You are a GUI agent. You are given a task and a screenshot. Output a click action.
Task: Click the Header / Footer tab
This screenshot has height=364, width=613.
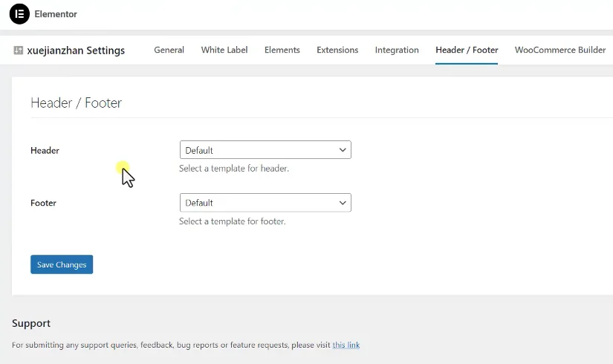pos(467,50)
